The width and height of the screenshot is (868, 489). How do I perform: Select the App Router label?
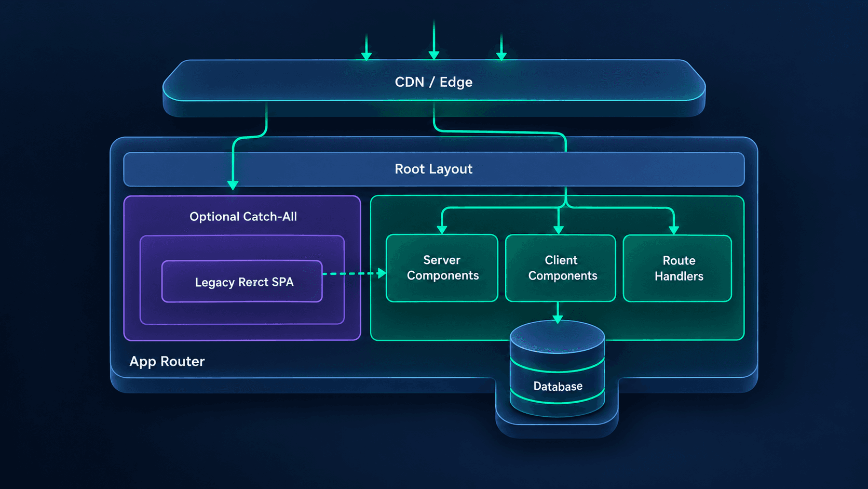click(x=167, y=361)
